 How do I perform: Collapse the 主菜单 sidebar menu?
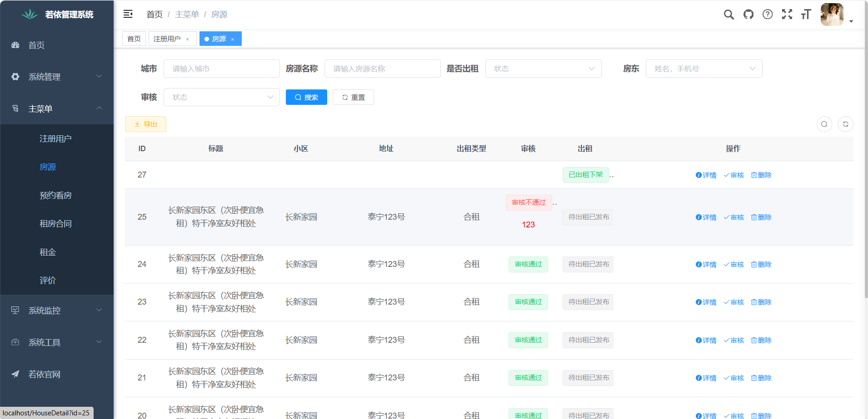click(x=57, y=108)
